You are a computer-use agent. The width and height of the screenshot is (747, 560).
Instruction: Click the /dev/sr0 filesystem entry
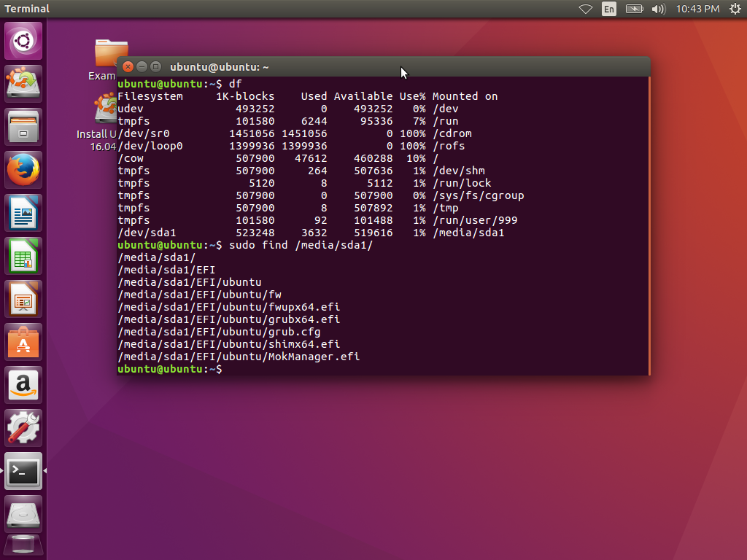click(144, 134)
